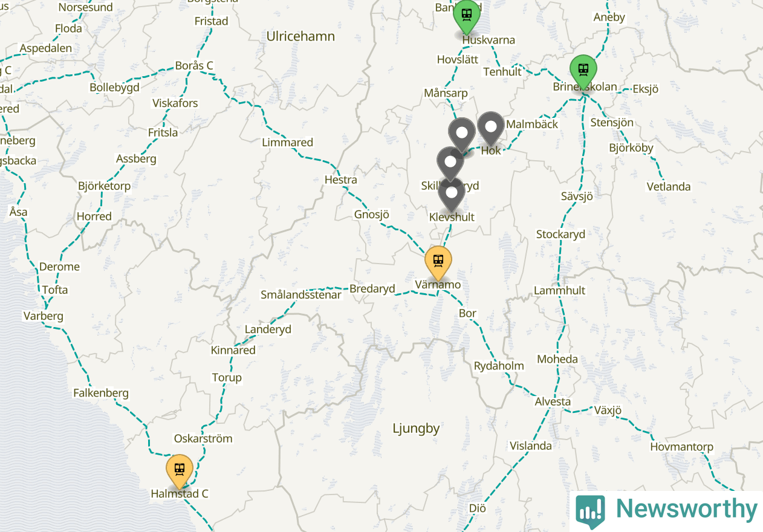Viewport: 763px width, 532px height.
Task: Click the Smålandsstenar station label
Action: point(301,295)
